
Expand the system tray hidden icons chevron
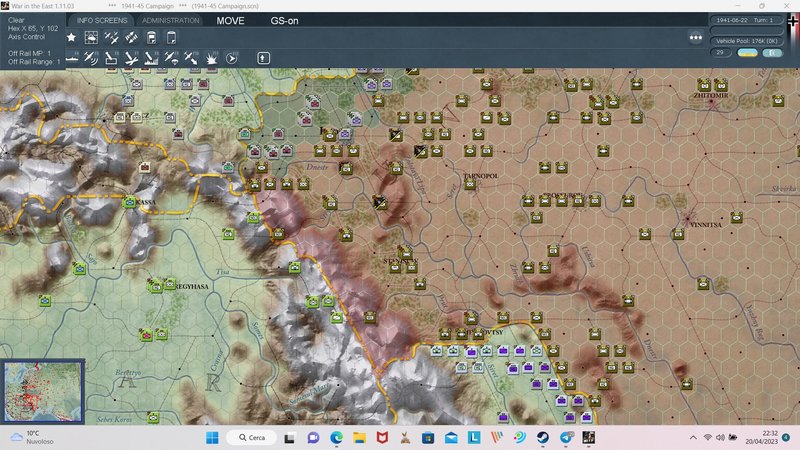pyautogui.click(x=693, y=438)
